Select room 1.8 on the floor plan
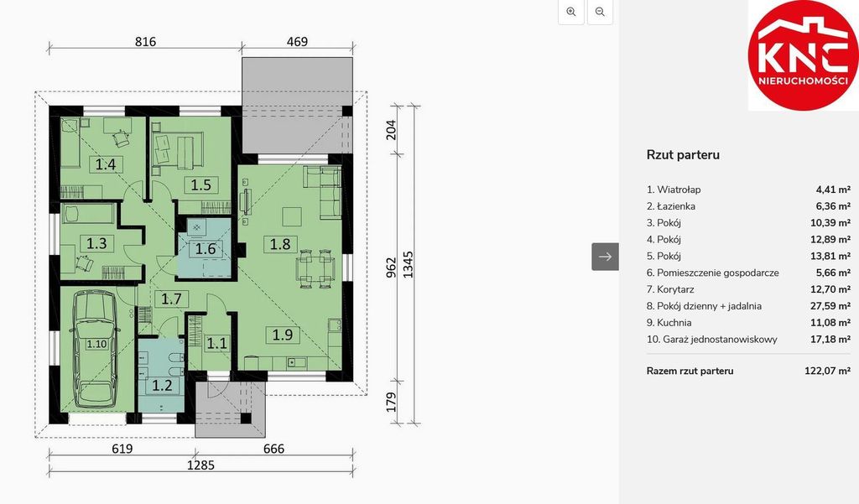This screenshot has height=504, width=859. (279, 245)
